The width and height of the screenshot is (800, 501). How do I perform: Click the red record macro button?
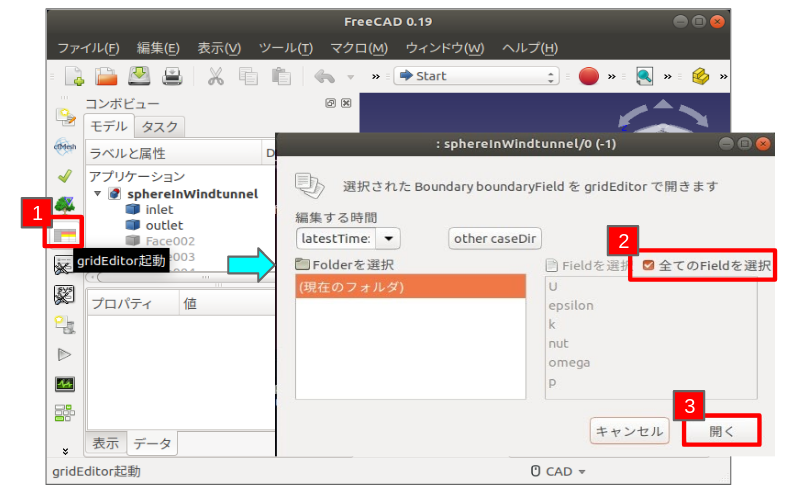point(588,76)
